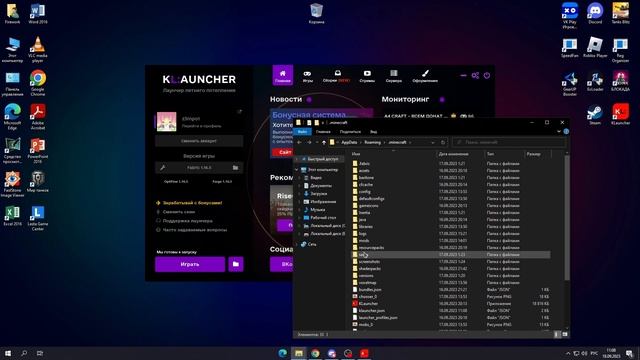Click the Explorer forward arrow
The width and height of the screenshot is (640, 360).
click(x=309, y=142)
